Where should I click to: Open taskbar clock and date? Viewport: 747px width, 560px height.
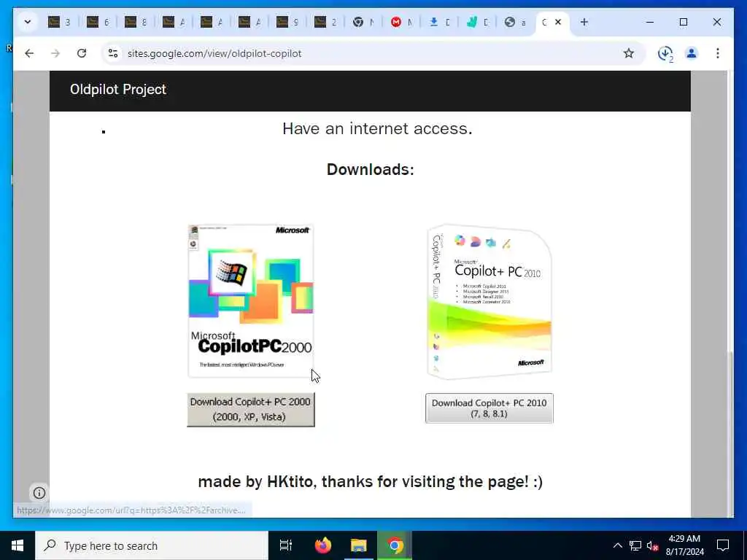click(x=684, y=545)
